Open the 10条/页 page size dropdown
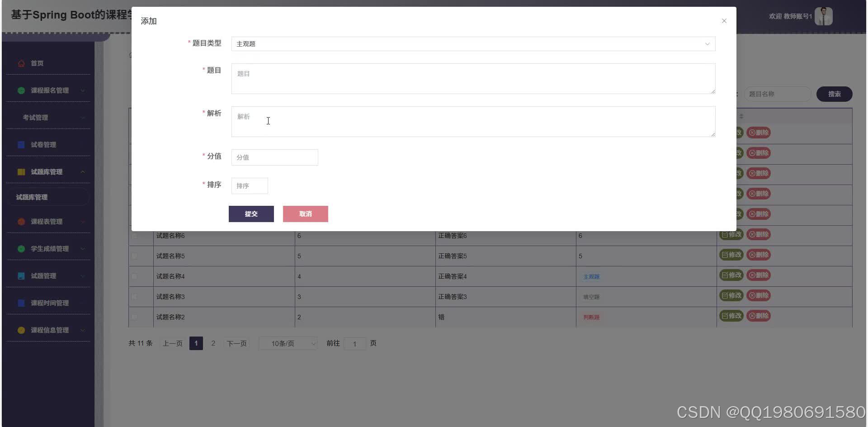This screenshot has width=868, height=427. pyautogui.click(x=288, y=344)
